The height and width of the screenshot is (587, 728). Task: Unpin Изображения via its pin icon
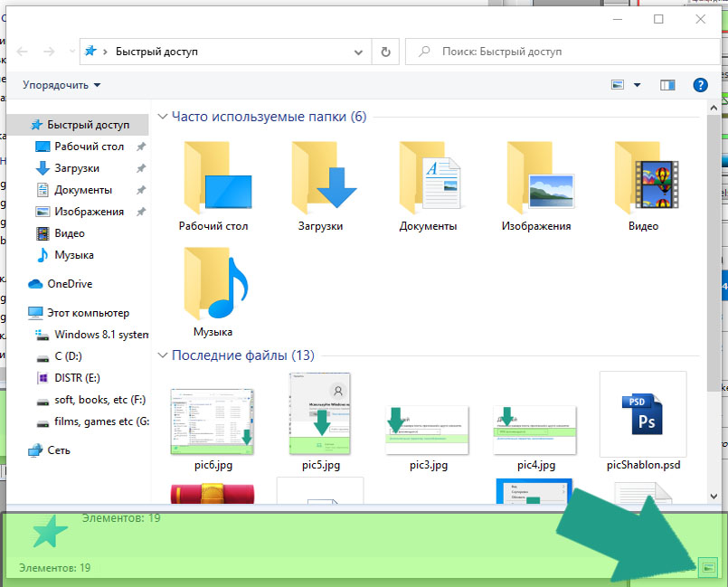[x=141, y=212]
